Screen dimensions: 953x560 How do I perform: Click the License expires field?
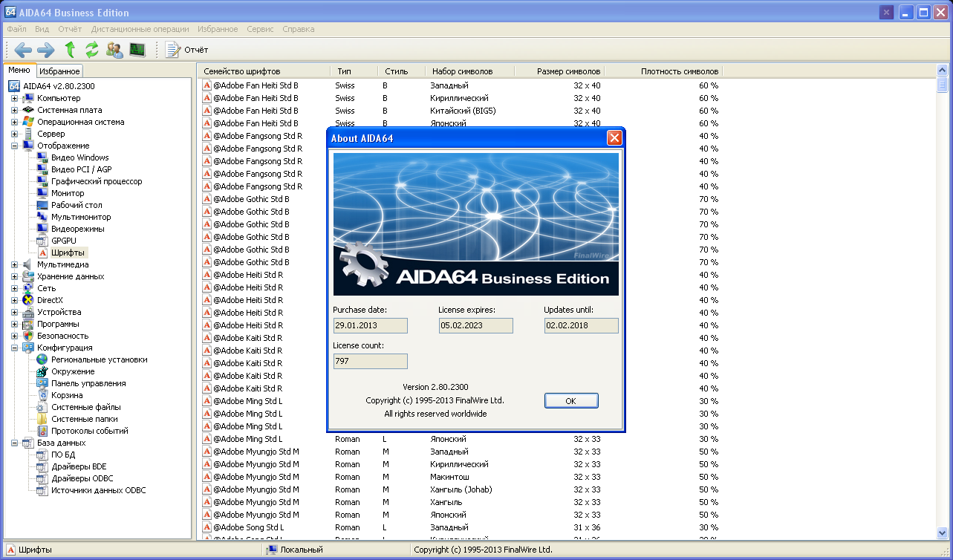(x=475, y=325)
